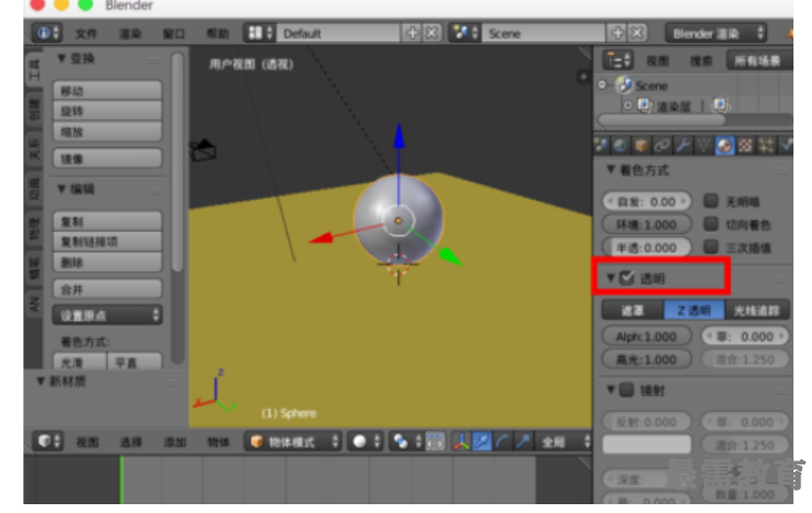The width and height of the screenshot is (812, 513).
Task: Select the 光线追踪 raytrace transparency mode
Action: tap(756, 310)
